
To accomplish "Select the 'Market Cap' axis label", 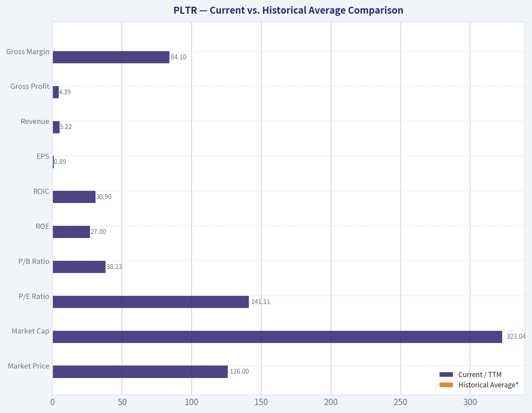I will (x=30, y=331).
